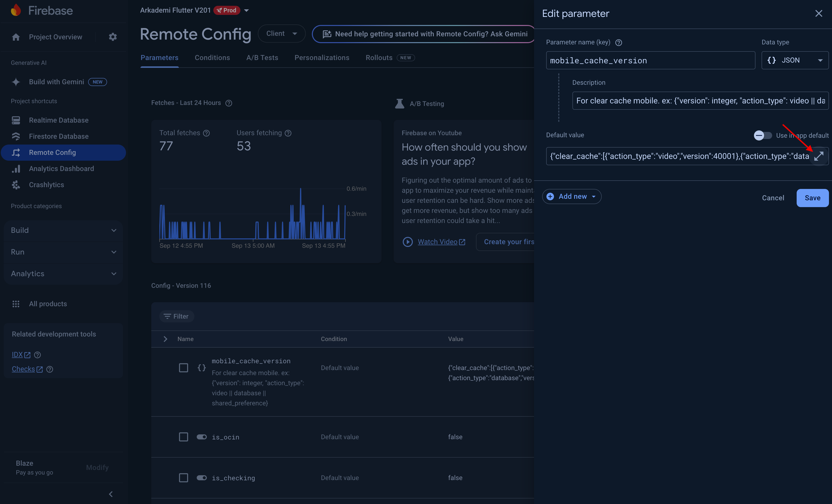Collapse the sidebar with bottom chevron
This screenshot has width=832, height=504.
pos(111,494)
